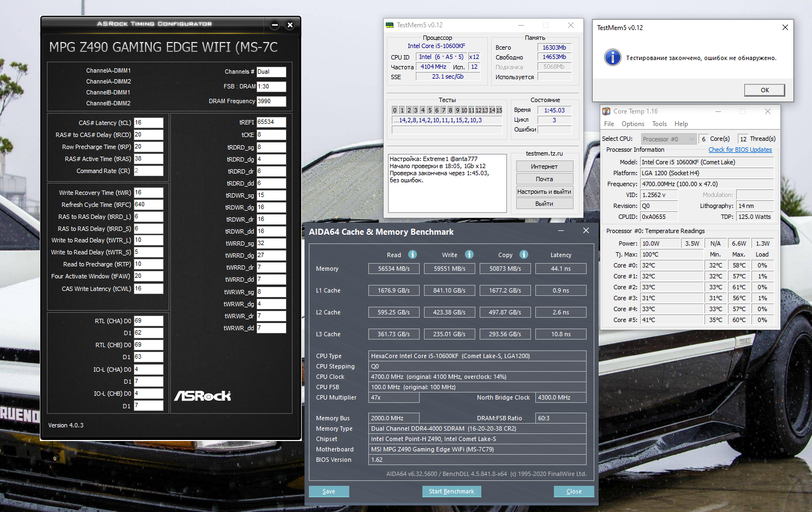Select the tREFI value field

[271, 122]
